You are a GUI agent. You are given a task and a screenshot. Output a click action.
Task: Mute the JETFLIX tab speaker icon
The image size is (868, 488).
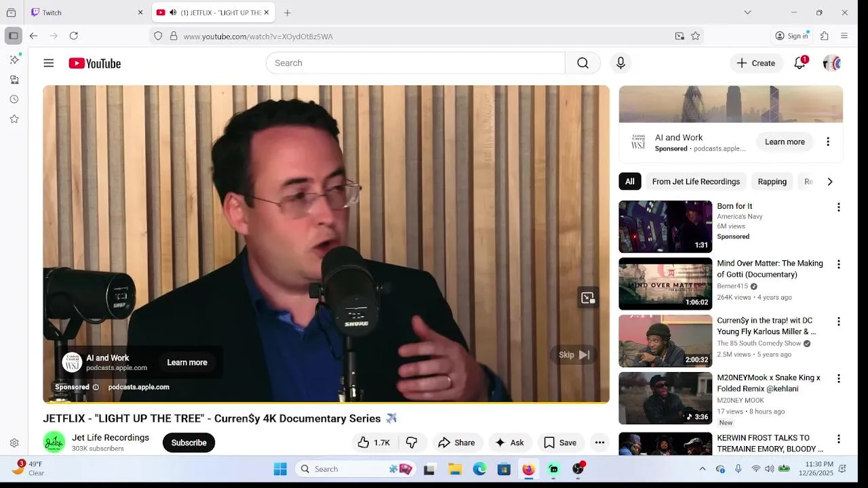point(173,12)
